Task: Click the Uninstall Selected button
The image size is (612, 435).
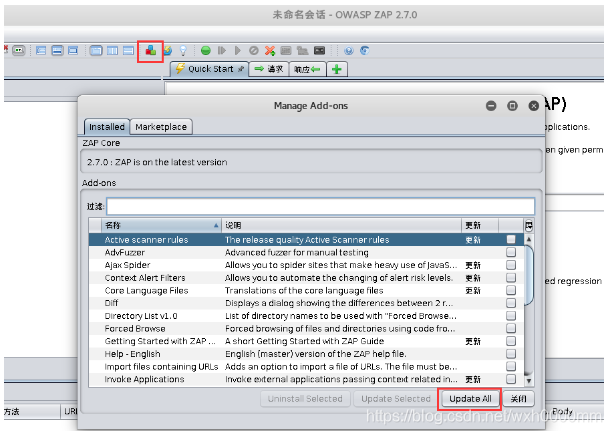Action: point(305,399)
